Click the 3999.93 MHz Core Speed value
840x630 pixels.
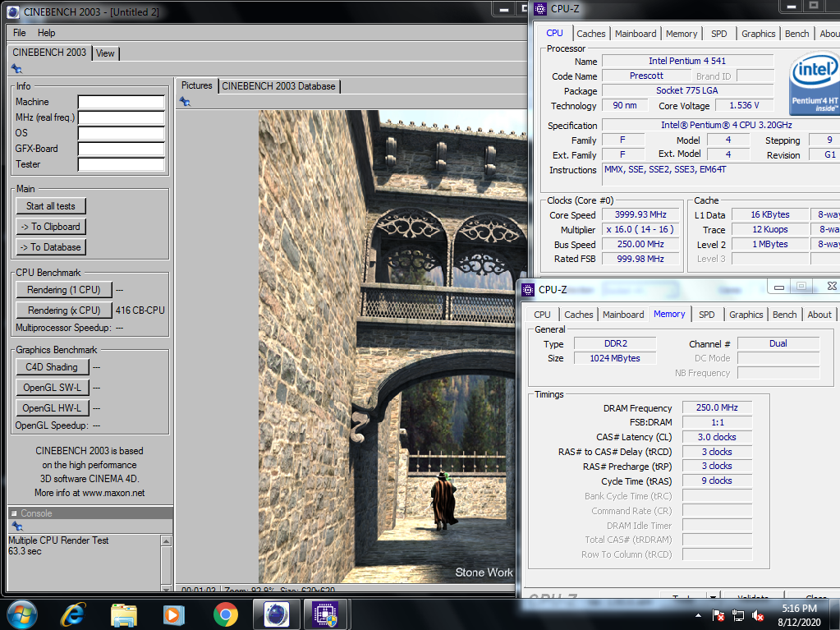point(640,215)
